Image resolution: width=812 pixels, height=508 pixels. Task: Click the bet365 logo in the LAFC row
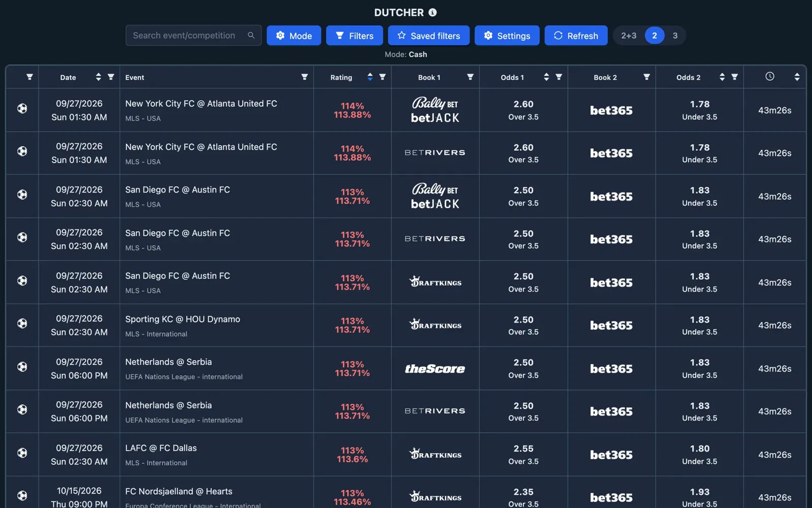[611, 455]
